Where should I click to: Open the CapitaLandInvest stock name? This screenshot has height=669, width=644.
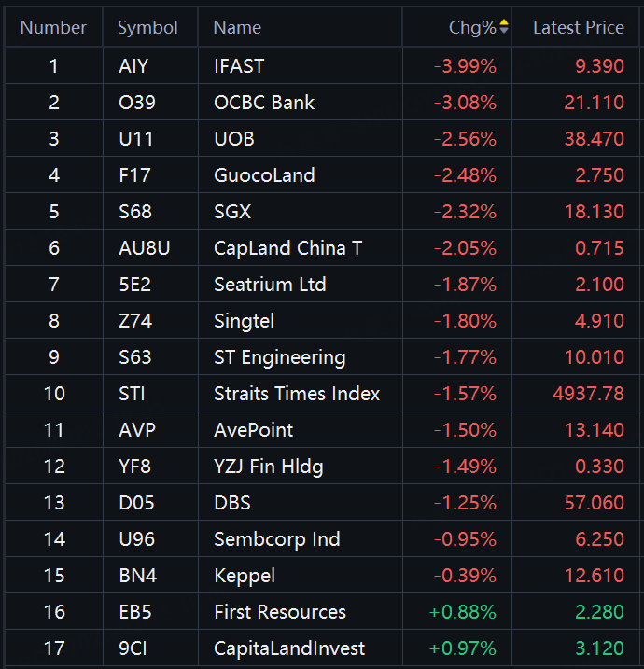(x=289, y=648)
